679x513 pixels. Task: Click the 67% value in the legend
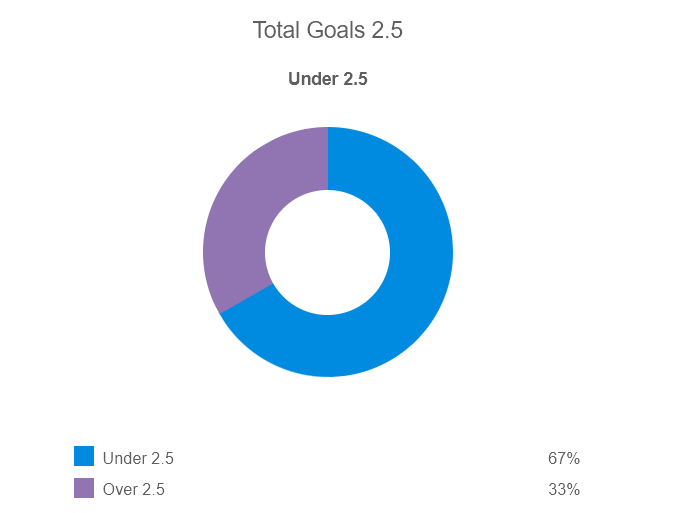tap(564, 459)
